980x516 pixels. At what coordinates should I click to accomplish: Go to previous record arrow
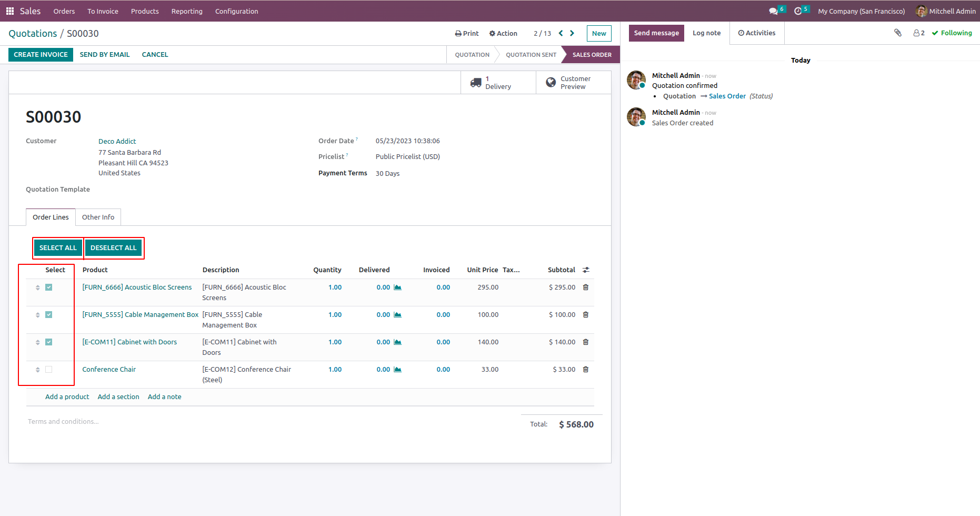(x=561, y=33)
